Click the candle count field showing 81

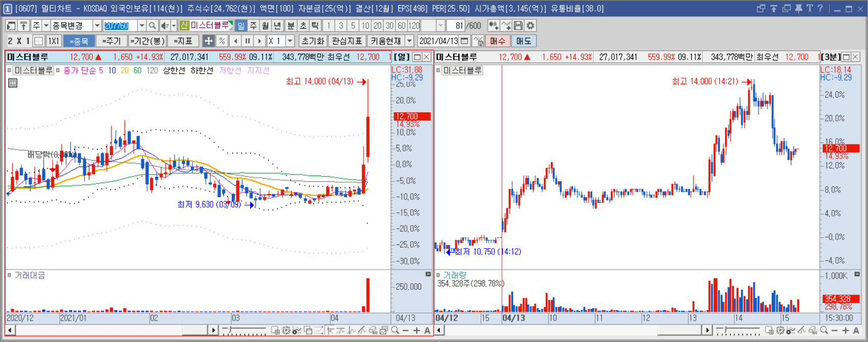(x=455, y=26)
